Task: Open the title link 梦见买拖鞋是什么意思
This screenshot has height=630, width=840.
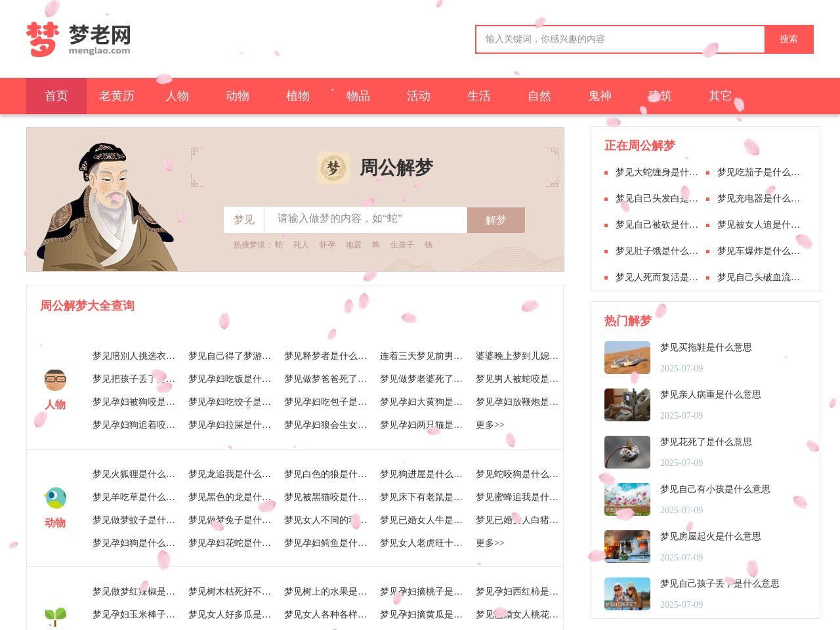Action: click(706, 348)
